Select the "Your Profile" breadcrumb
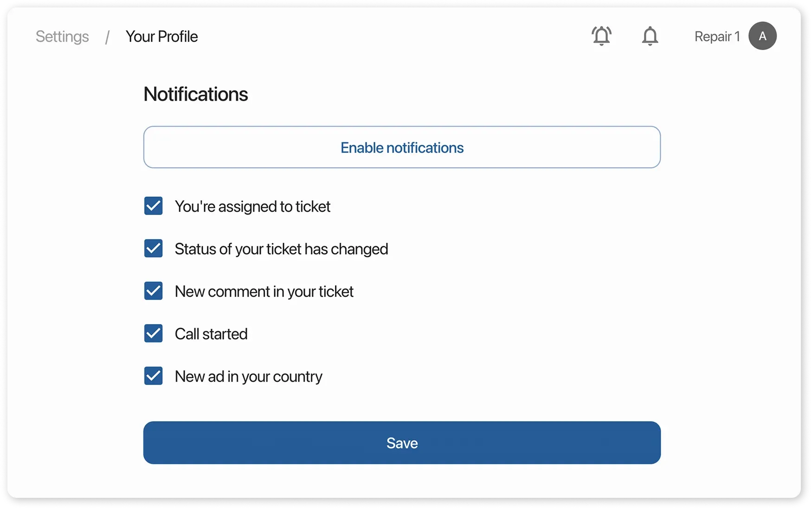 coord(161,36)
